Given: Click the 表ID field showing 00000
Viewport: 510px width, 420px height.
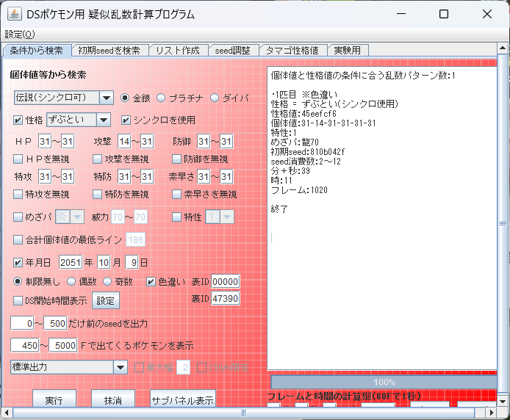Looking at the screenshot, I should 226,281.
